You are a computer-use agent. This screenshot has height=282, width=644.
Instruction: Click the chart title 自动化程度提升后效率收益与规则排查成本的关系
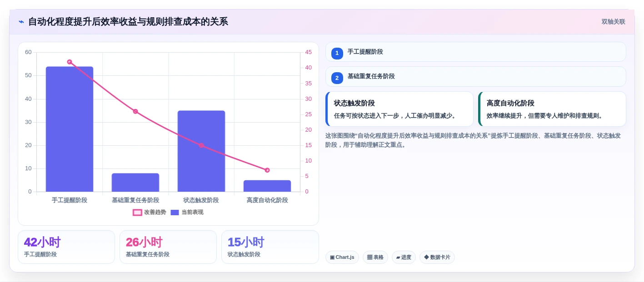[128, 22]
